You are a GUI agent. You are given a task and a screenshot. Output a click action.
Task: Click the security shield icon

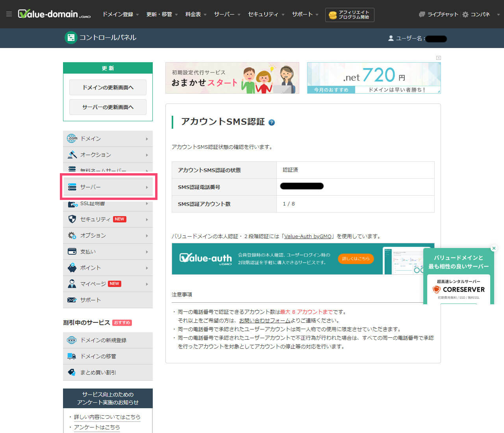coord(72,219)
